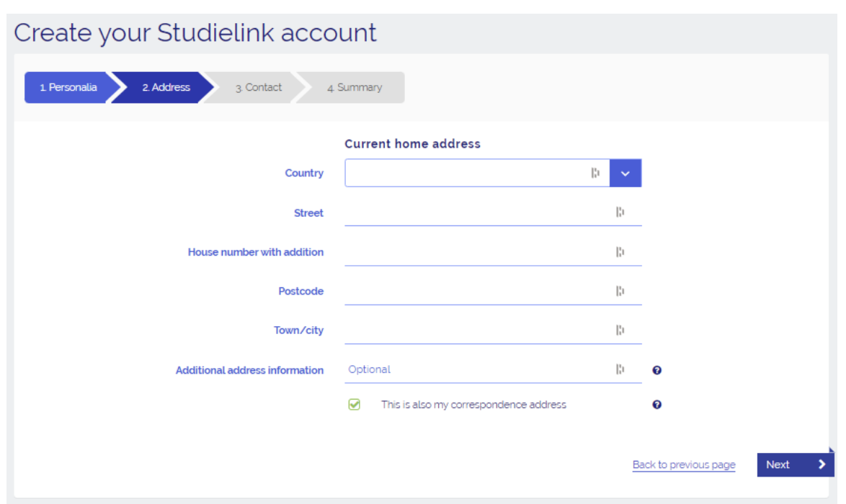This screenshot has height=504, width=846.
Task: Open help for Additional address information
Action: point(656,370)
